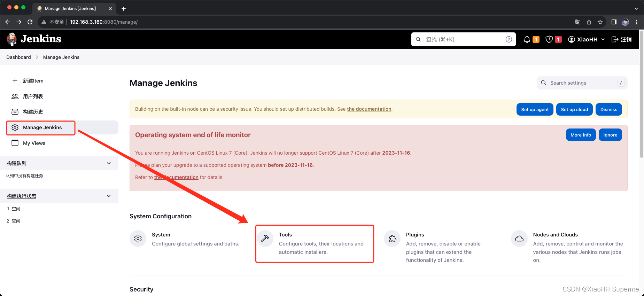644x296 pixels.
Task: Click the 队列中没有构建任务 text
Action: [24, 176]
